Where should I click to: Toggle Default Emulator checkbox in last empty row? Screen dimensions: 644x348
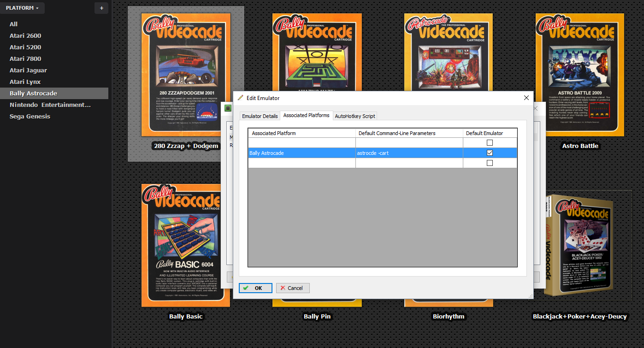tap(490, 163)
